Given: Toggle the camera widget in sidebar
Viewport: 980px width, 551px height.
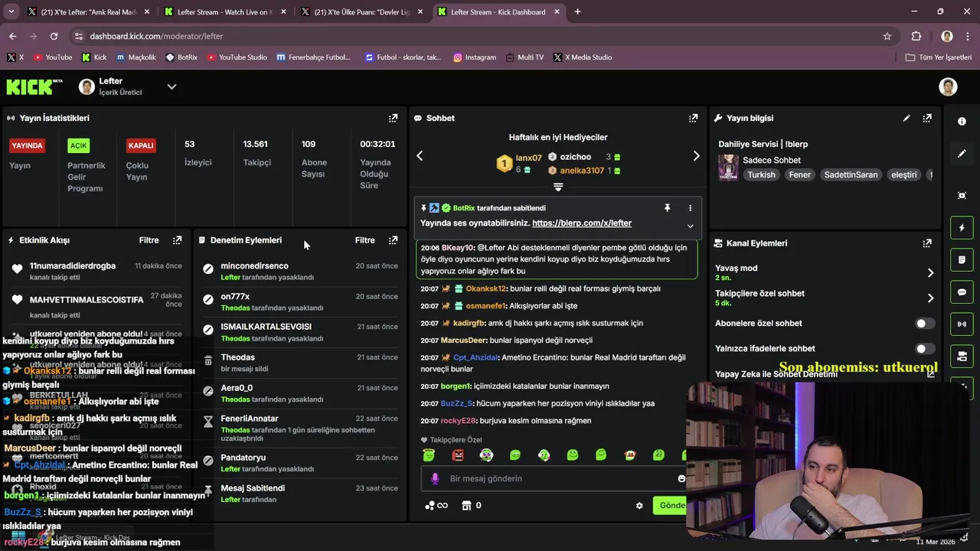Looking at the screenshot, I should pyautogui.click(x=962, y=357).
